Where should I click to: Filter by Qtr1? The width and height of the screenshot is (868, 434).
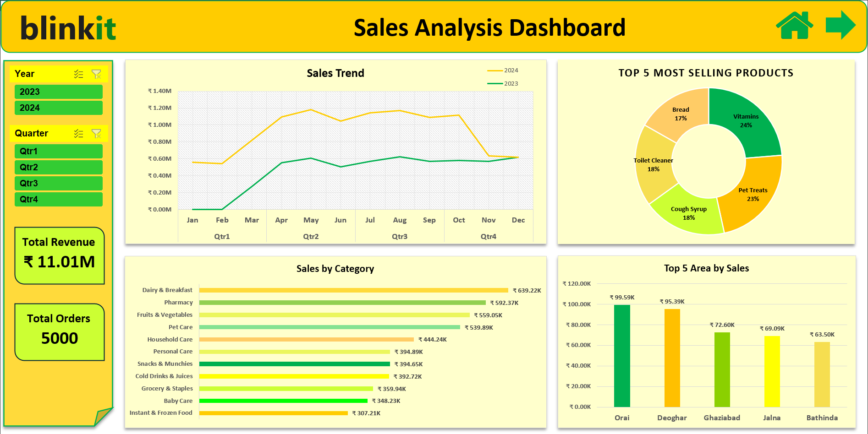pyautogui.click(x=59, y=151)
